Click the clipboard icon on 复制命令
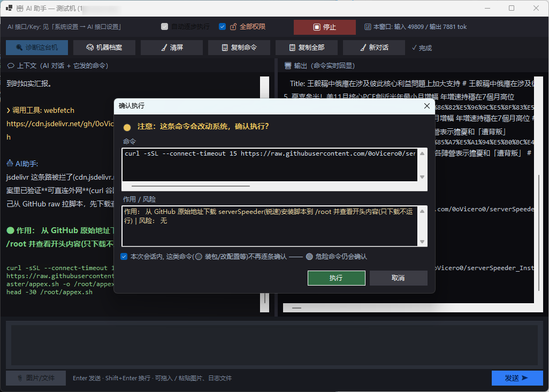This screenshot has width=549, height=392. 225,48
